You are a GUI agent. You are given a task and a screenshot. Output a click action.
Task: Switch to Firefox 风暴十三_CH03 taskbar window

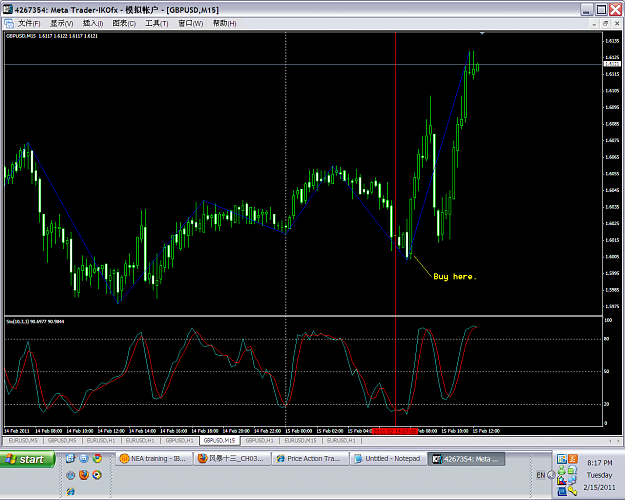(232, 459)
